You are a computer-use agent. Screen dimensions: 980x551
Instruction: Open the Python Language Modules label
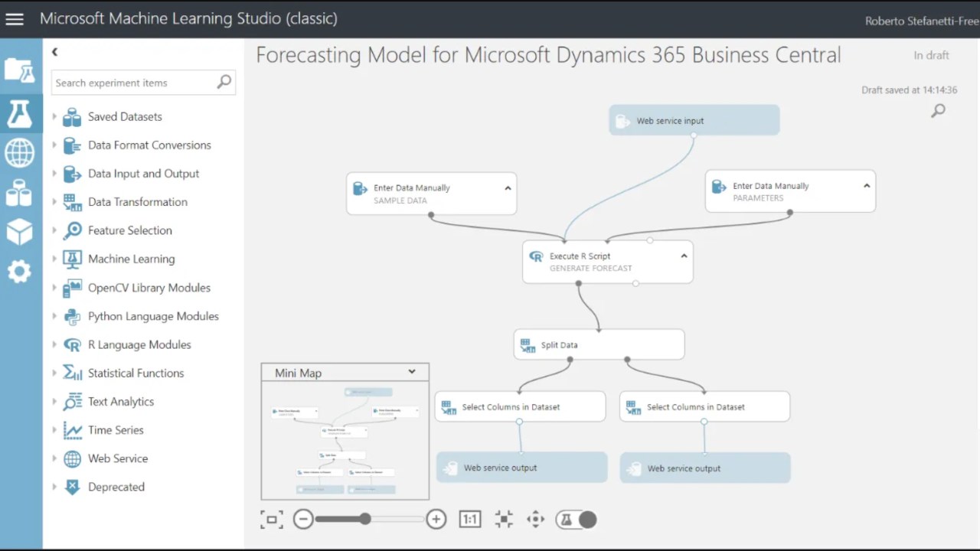tap(153, 316)
